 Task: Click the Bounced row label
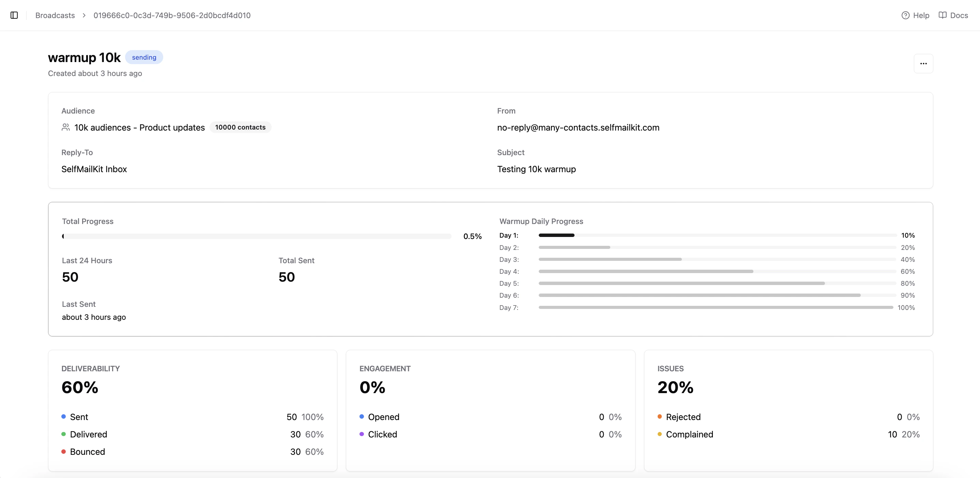[88, 452]
